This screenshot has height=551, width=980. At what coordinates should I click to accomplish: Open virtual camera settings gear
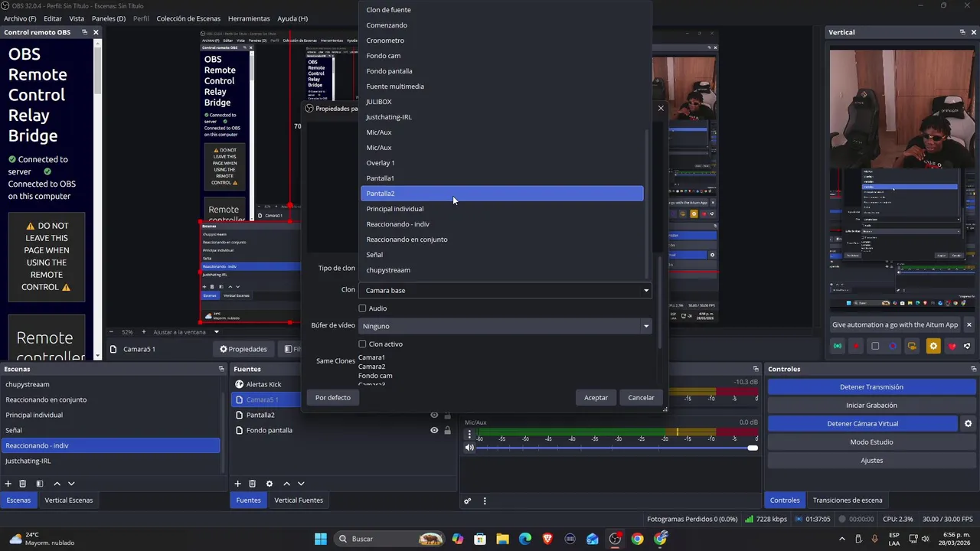point(968,423)
